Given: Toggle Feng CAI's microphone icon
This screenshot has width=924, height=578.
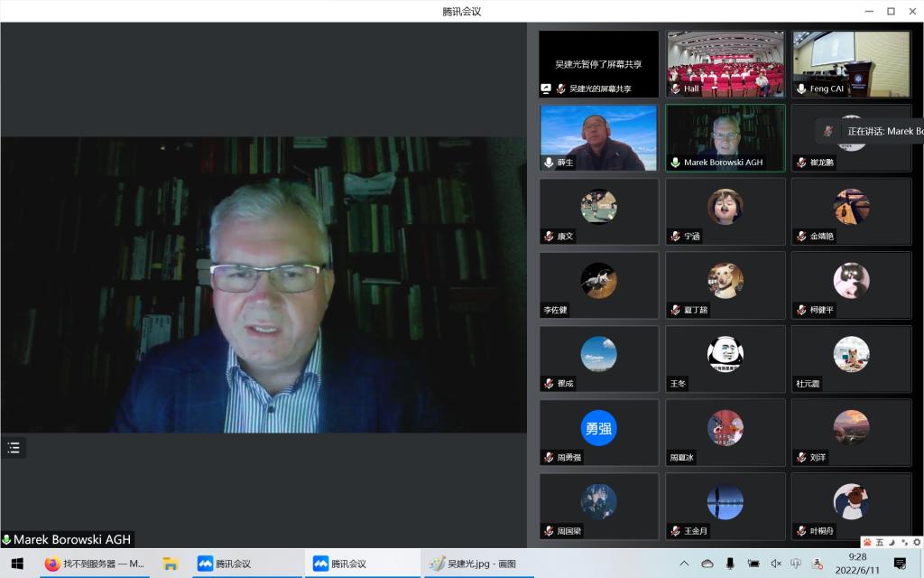Looking at the screenshot, I should point(801,89).
